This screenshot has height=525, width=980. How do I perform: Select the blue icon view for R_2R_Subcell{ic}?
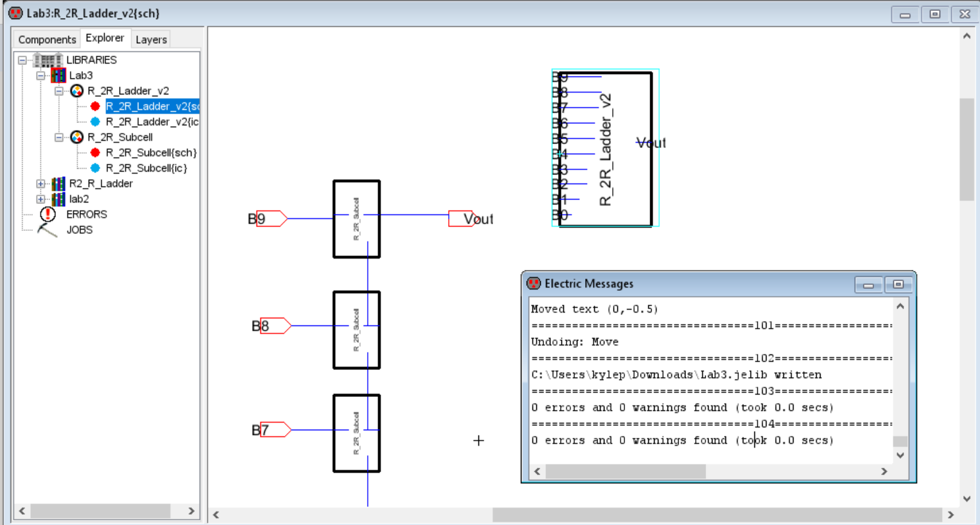[x=95, y=168]
